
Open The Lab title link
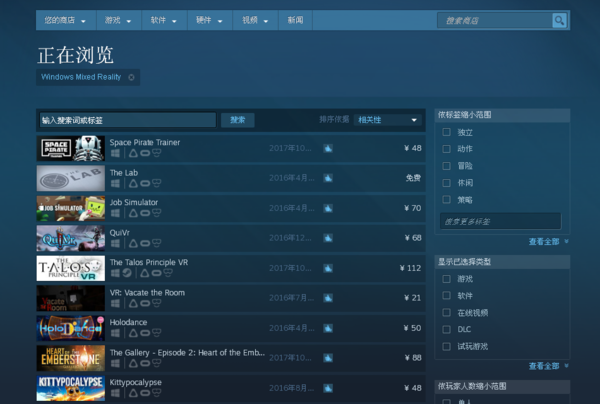(x=124, y=173)
